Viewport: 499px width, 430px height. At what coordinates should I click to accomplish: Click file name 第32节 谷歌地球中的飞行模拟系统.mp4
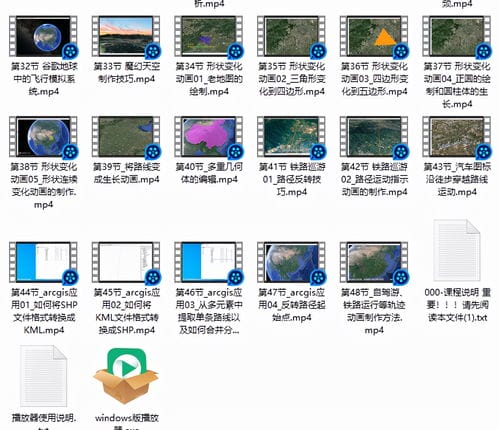[43, 79]
